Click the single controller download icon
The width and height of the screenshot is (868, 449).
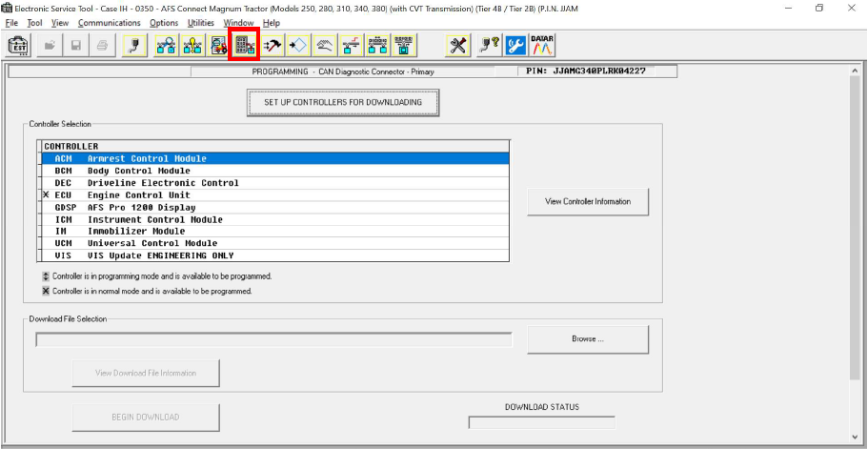[x=404, y=46]
